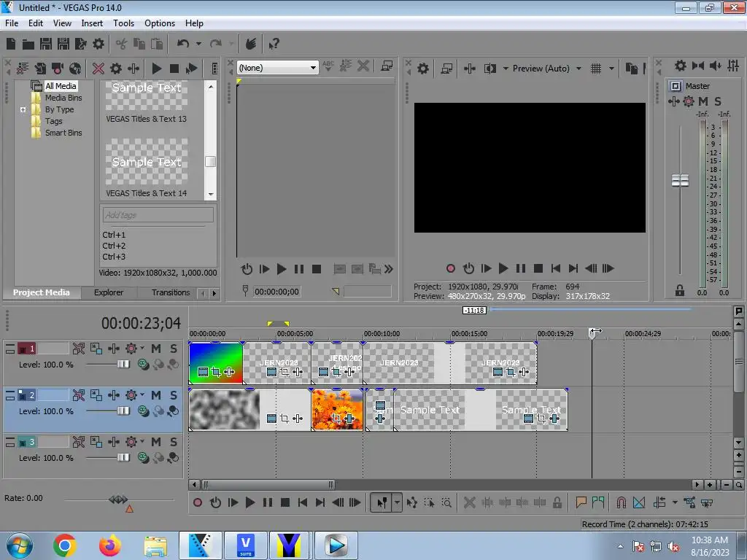
Task: Click timeline Record button
Action: point(197,502)
